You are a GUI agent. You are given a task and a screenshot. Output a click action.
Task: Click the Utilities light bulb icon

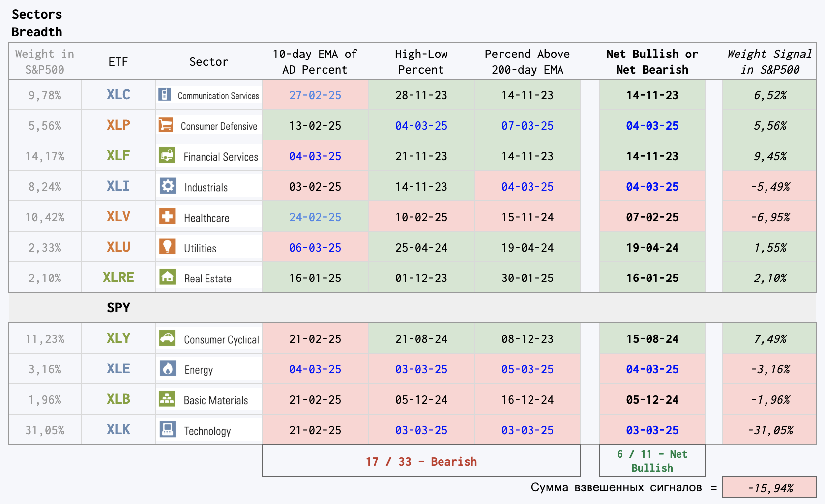point(167,247)
